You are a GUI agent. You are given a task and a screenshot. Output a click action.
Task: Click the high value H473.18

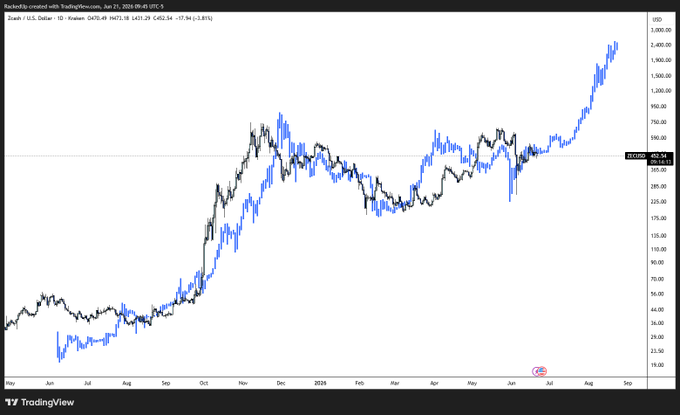[x=119, y=18]
